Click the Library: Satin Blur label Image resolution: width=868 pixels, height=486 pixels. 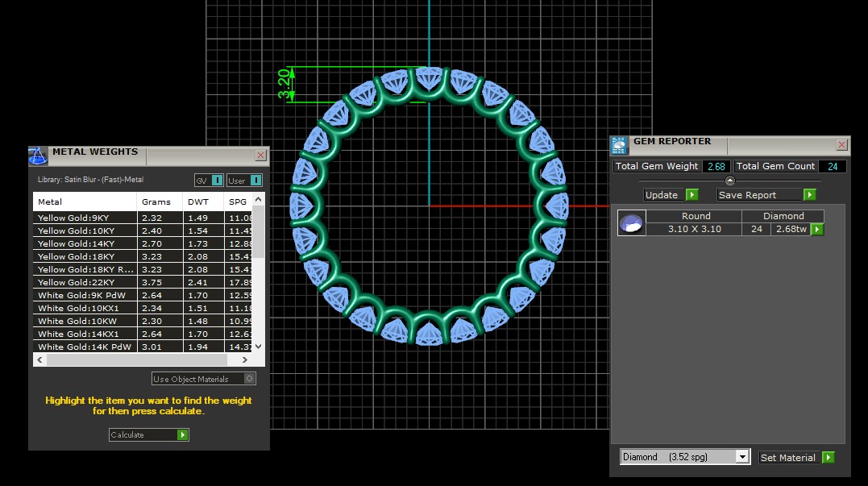90,180
